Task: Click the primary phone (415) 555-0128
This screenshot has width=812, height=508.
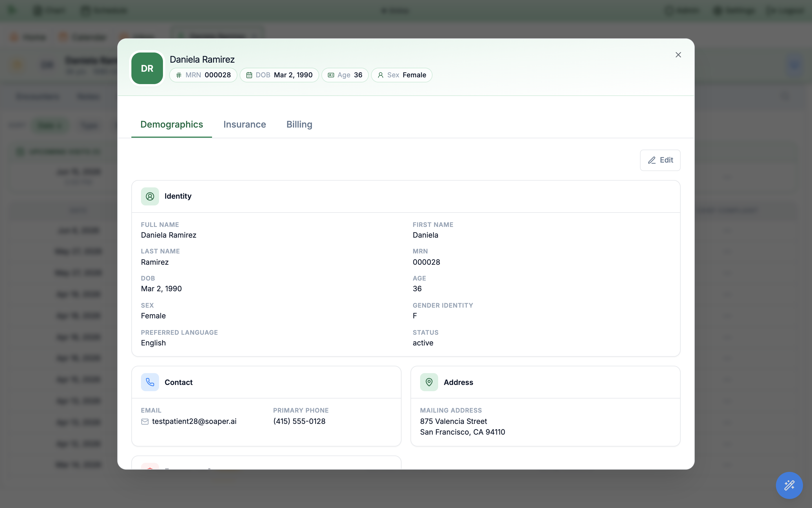Action: (x=299, y=421)
